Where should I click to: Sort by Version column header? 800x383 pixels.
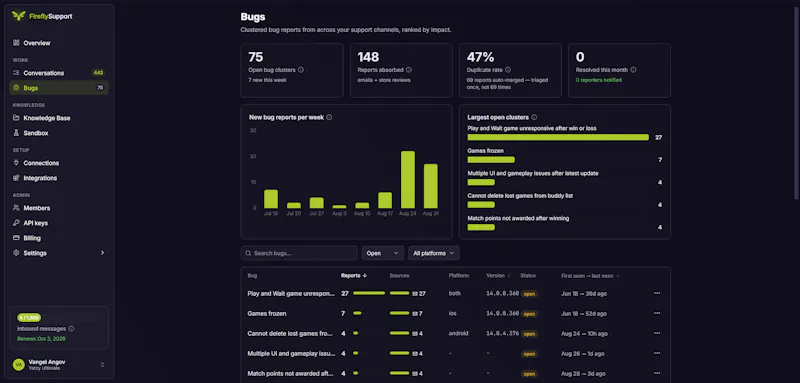[498, 275]
